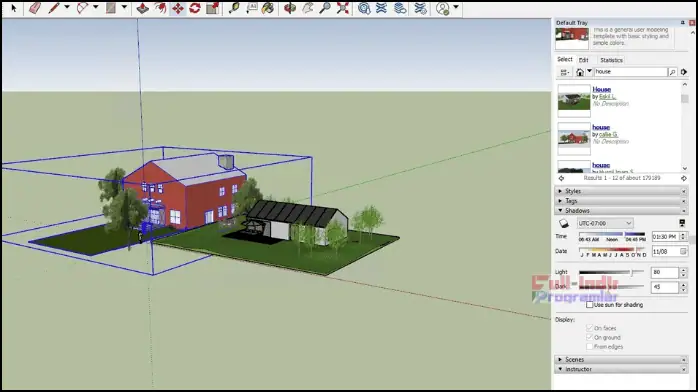The image size is (698, 392).
Task: Open the 3D Warehouse toolbar icon
Action: click(x=364, y=8)
